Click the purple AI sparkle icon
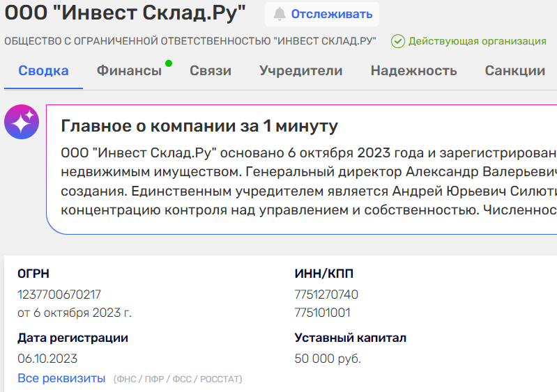Screen dimensions: 557x392 point(22,123)
